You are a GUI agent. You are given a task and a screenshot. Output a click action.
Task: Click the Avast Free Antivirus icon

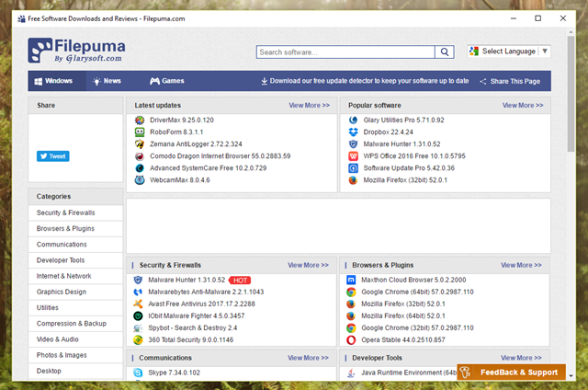[x=138, y=304]
